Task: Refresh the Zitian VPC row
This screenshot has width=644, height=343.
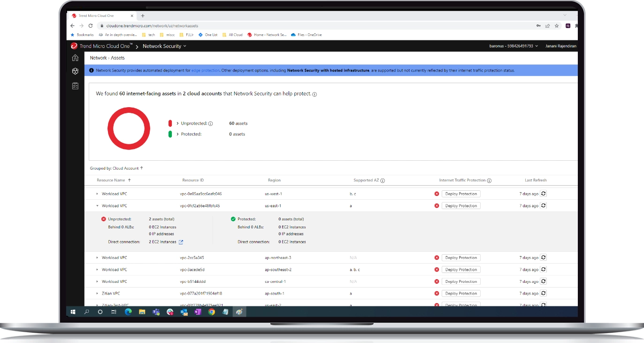Action: (x=543, y=293)
